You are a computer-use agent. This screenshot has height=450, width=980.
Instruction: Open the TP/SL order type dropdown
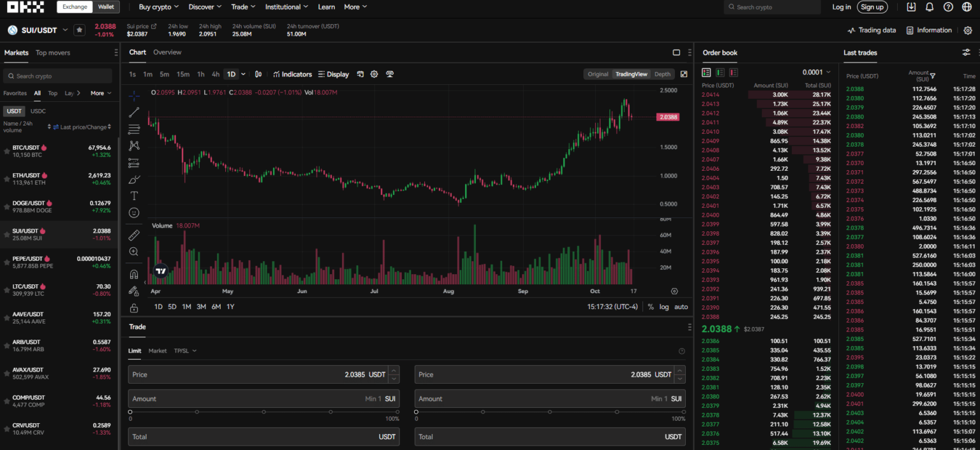[185, 351]
